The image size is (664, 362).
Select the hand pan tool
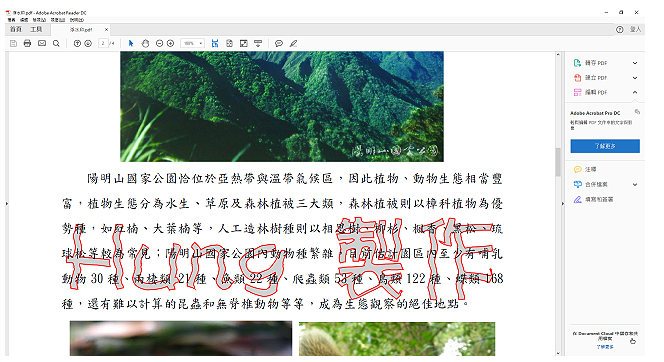[145, 43]
